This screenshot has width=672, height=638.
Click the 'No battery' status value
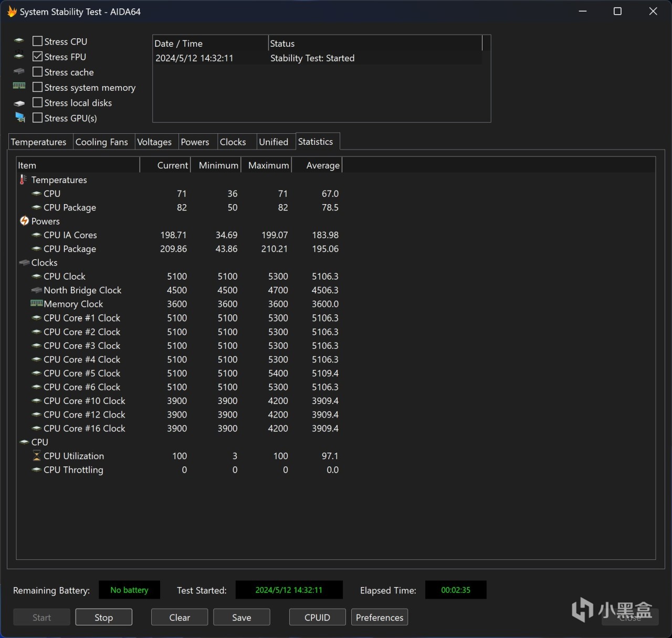129,590
